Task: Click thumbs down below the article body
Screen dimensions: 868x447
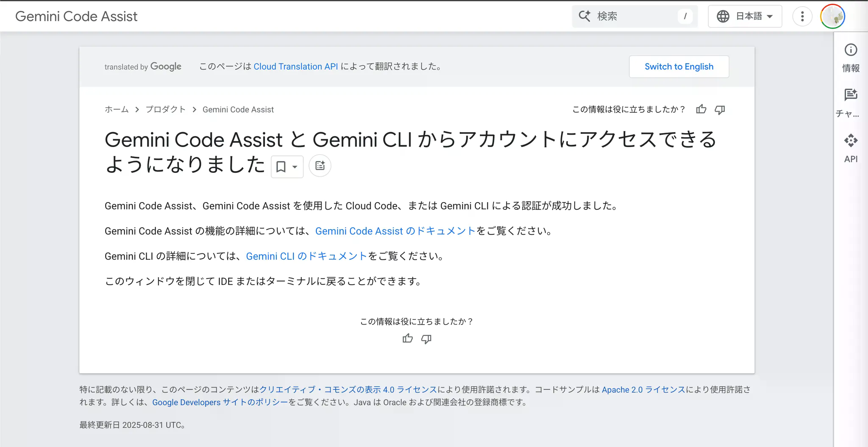Action: [426, 339]
